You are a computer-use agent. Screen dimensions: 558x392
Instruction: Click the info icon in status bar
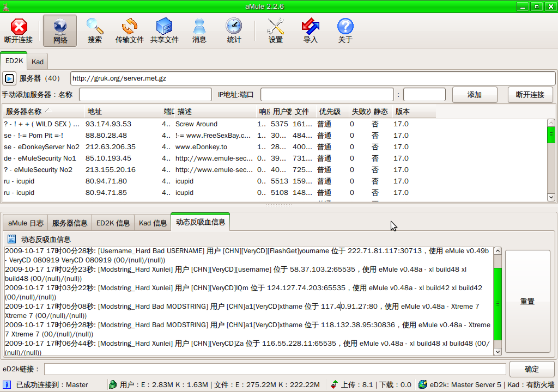7,384
